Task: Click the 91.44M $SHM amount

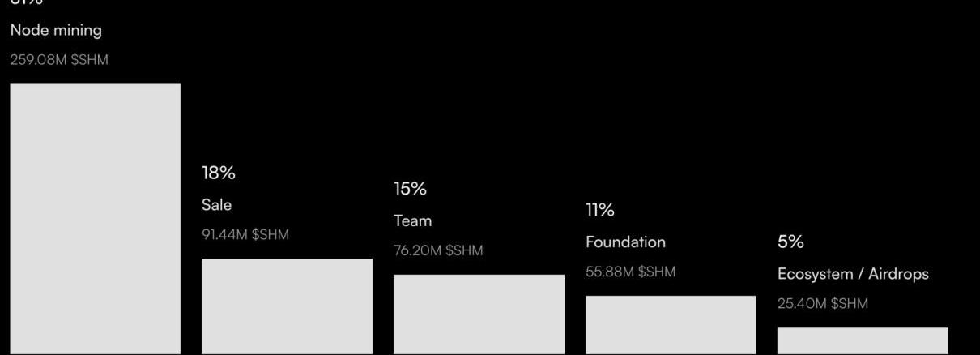Action: 245,235
